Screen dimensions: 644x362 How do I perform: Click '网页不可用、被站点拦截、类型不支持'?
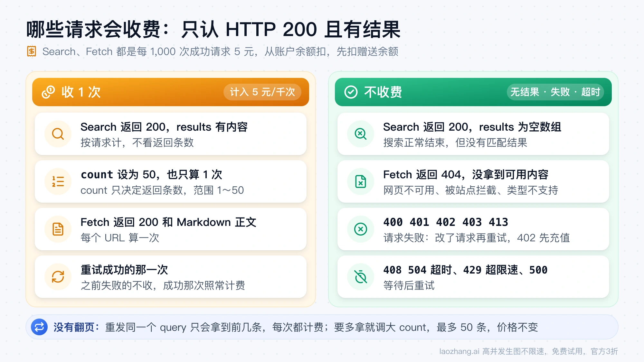[471, 190]
